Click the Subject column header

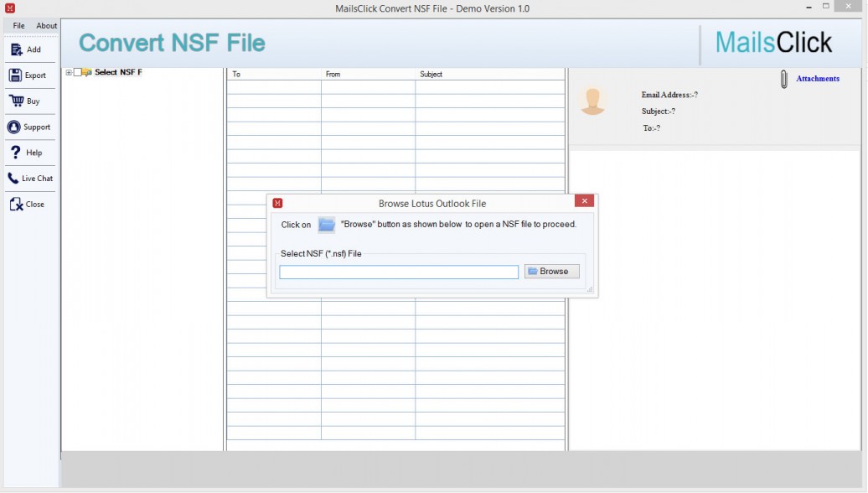pyautogui.click(x=489, y=75)
